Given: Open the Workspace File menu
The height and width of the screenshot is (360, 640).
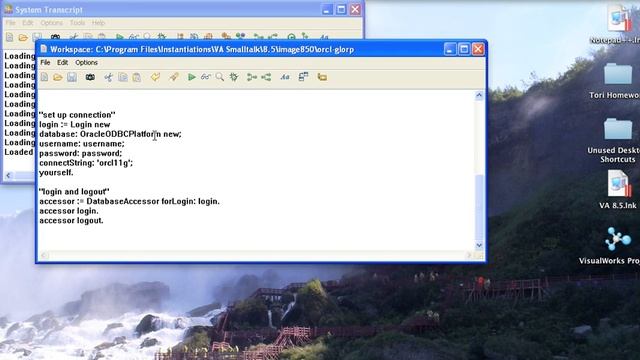Looking at the screenshot, I should coord(45,62).
